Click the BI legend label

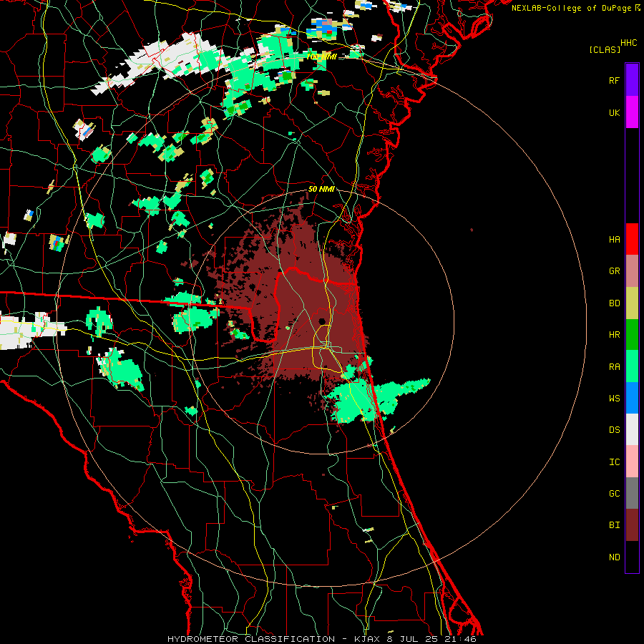[615, 525]
